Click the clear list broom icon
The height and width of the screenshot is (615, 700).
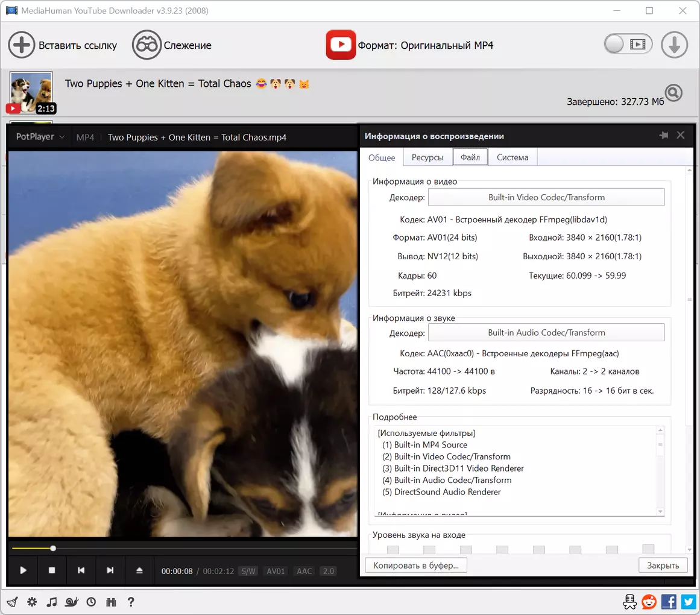[x=13, y=602]
